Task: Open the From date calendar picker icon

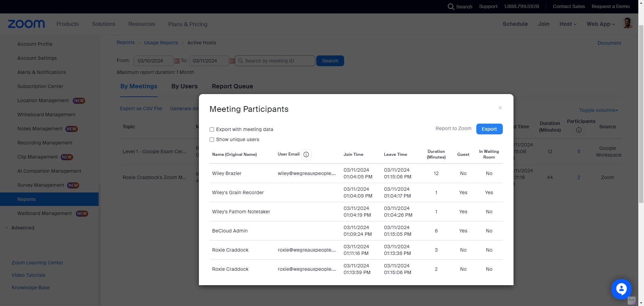Action: click(x=177, y=61)
